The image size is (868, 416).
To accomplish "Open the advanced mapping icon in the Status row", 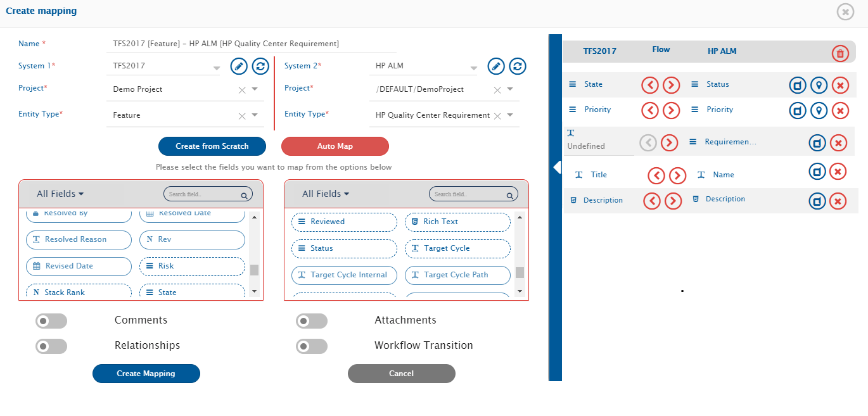I will coord(798,85).
